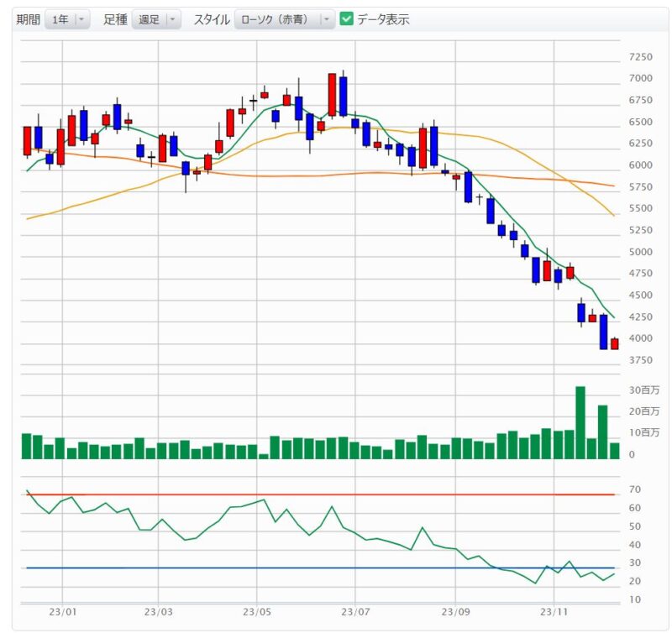Click date axis label 23/01

(62, 612)
